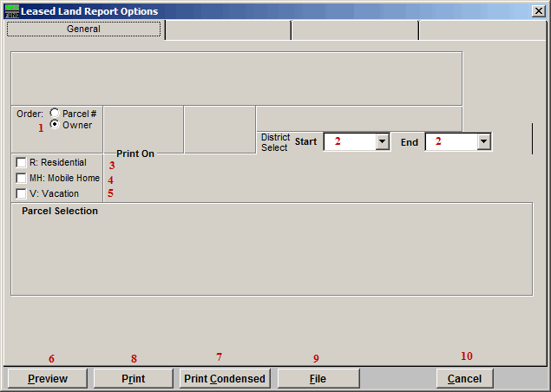Screen dimensions: 551x392
Task: Click the application icon in the title bar
Action: pos(11,10)
